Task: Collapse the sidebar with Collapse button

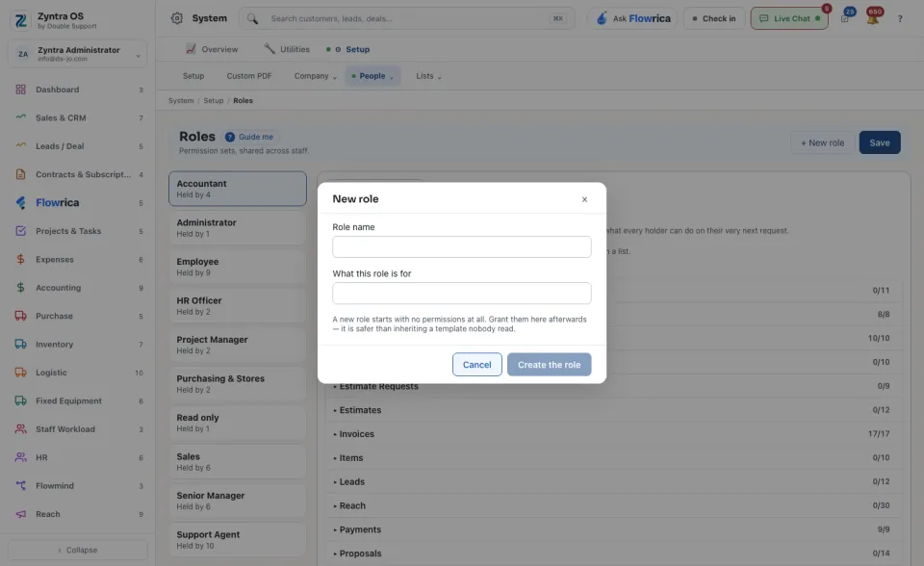Action: pyautogui.click(x=78, y=550)
